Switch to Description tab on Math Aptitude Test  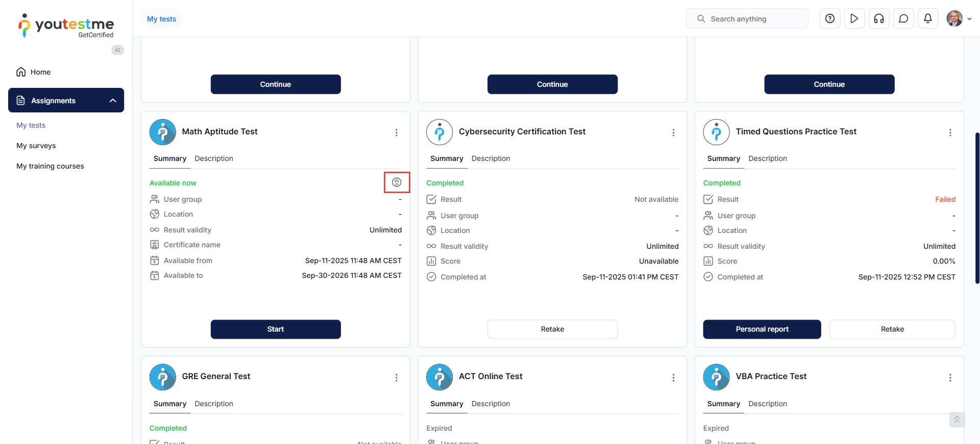click(x=214, y=159)
